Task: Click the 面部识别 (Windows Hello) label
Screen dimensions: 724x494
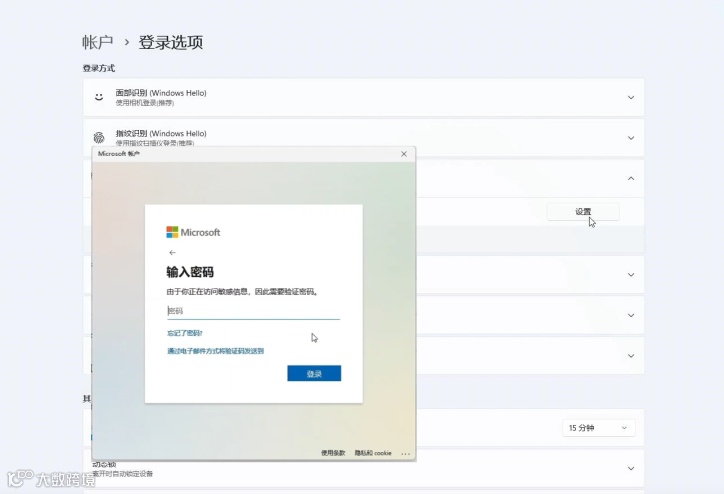Action: coord(161,93)
